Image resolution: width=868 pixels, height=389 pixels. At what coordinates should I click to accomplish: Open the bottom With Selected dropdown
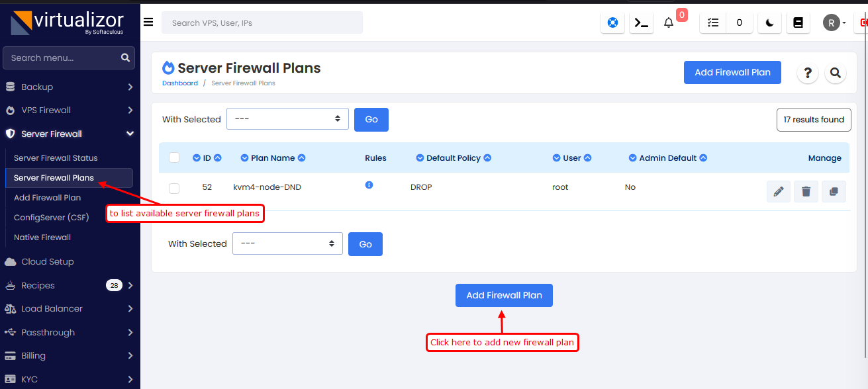click(x=287, y=243)
